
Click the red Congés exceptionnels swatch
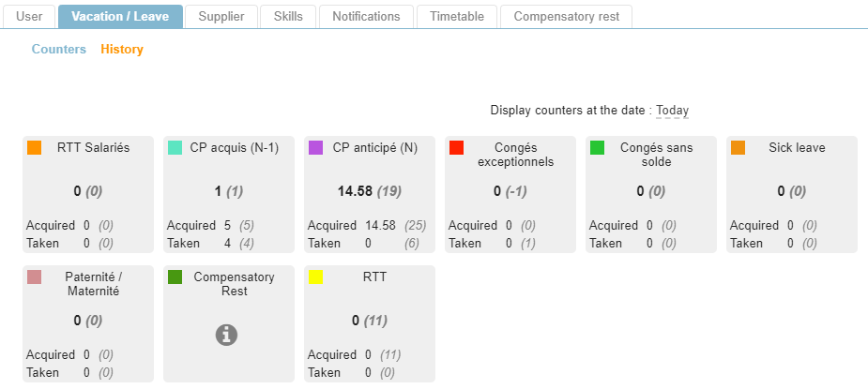tap(457, 148)
